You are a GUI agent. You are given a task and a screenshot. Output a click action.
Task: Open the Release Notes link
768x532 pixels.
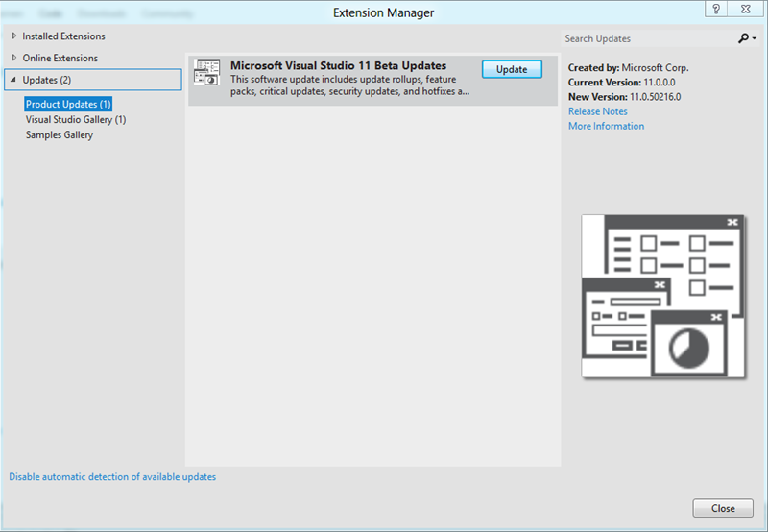pyautogui.click(x=597, y=111)
